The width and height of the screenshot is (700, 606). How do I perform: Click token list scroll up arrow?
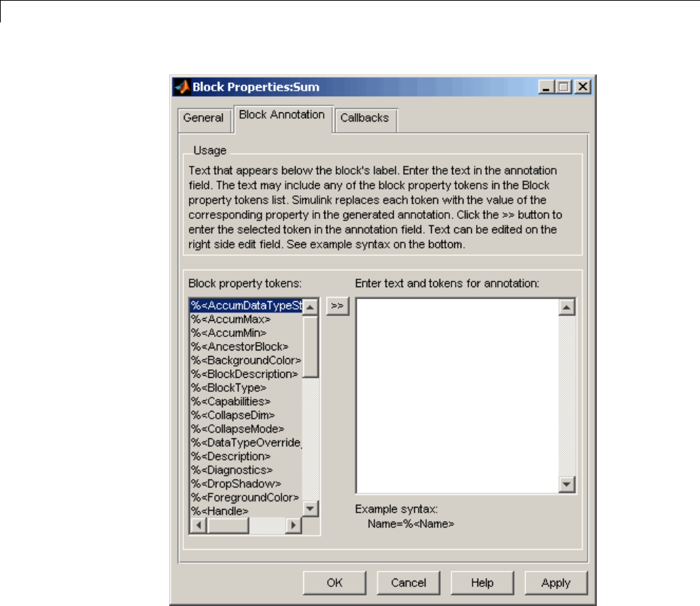[310, 308]
